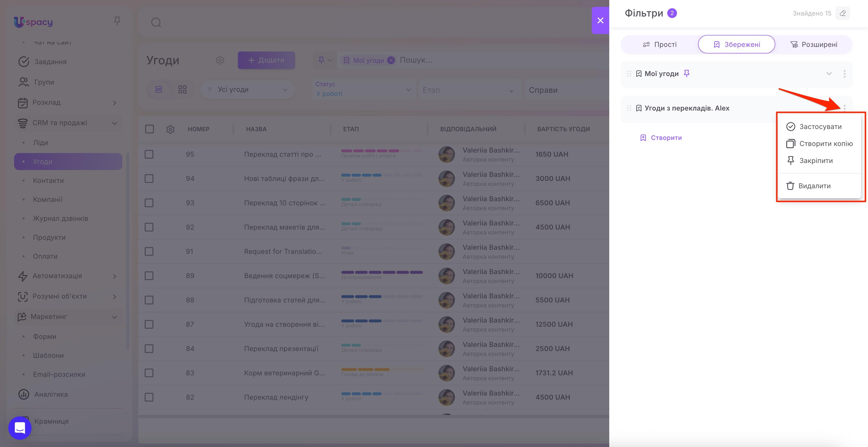Screen dimensions: 868x447
Task: Select checkbox for deal 91
Action: 149,251
